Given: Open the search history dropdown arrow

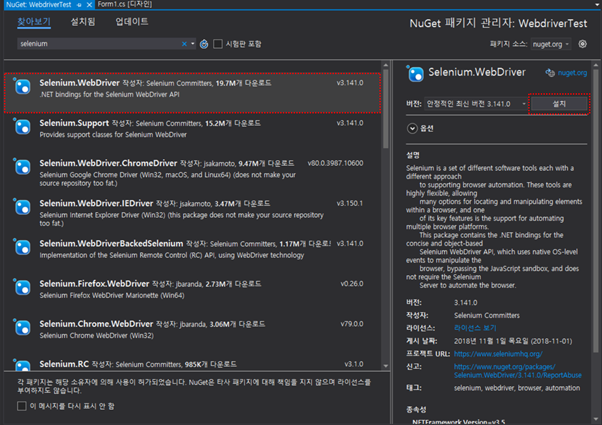Looking at the screenshot, I should [193, 44].
